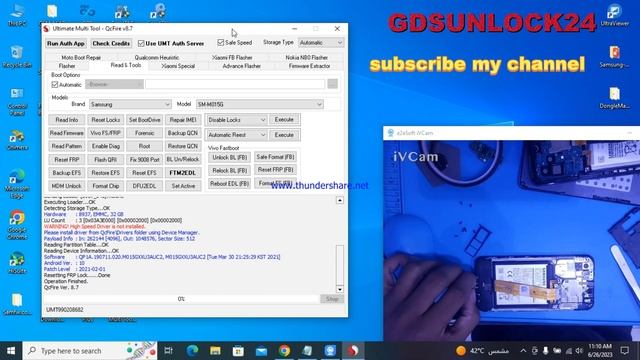Image resolution: width=640 pixels, height=360 pixels.
Task: Show hidden system tray icons
Action: coord(523,351)
